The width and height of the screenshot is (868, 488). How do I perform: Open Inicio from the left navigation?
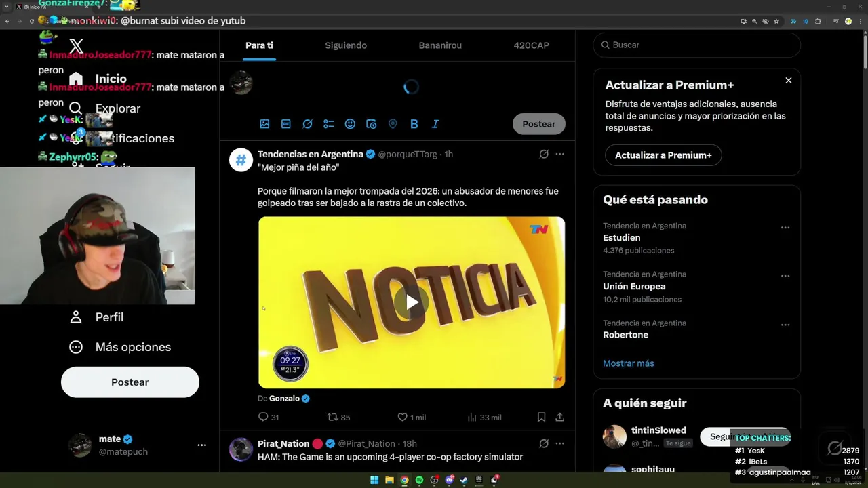[x=98, y=79]
